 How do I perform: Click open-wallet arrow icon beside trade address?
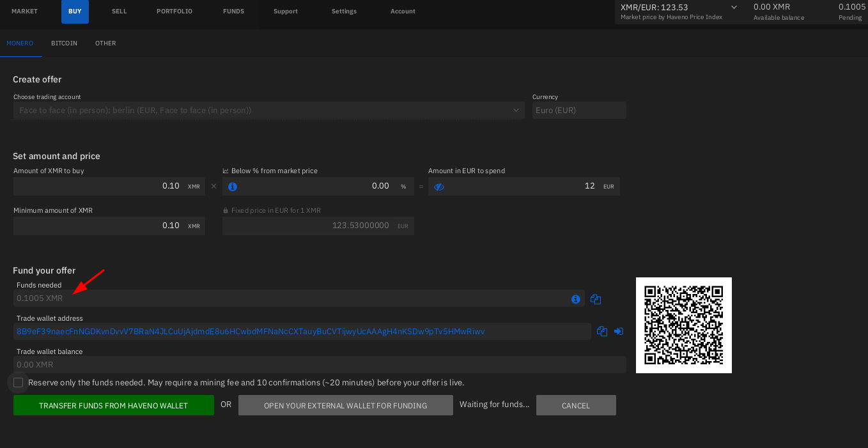[x=619, y=331]
